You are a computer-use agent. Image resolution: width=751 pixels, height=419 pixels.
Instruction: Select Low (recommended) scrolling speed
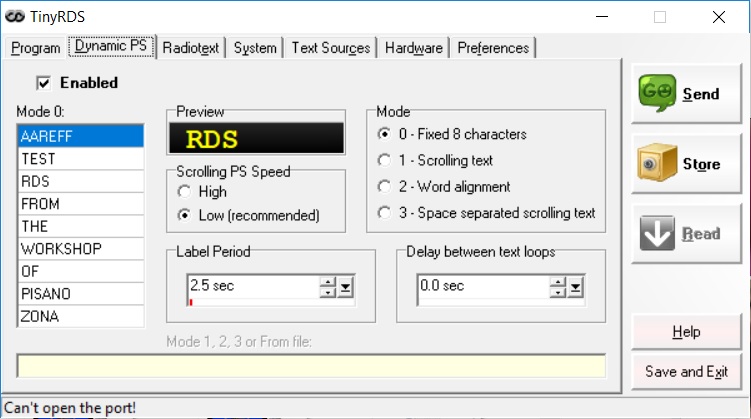(x=184, y=215)
